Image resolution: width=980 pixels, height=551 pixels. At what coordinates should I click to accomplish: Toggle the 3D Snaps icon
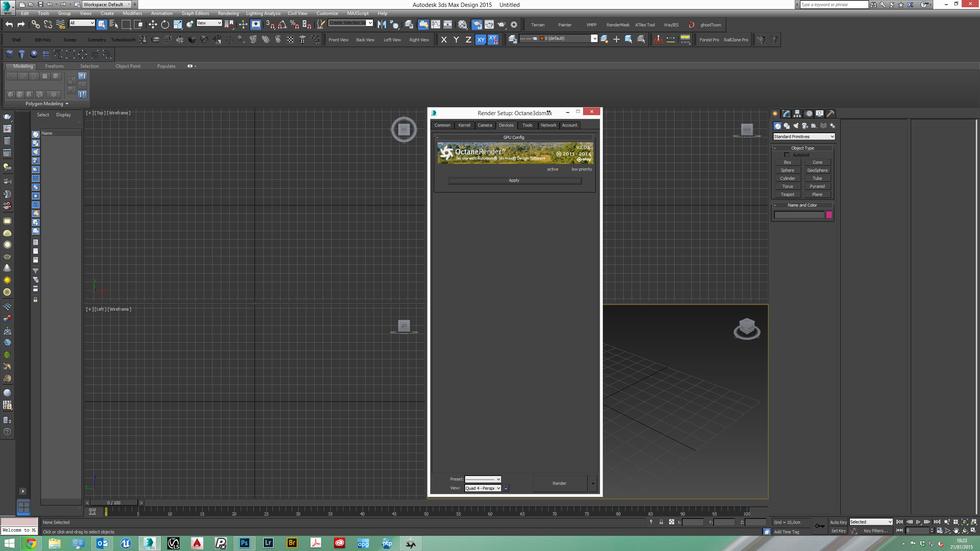270,24
